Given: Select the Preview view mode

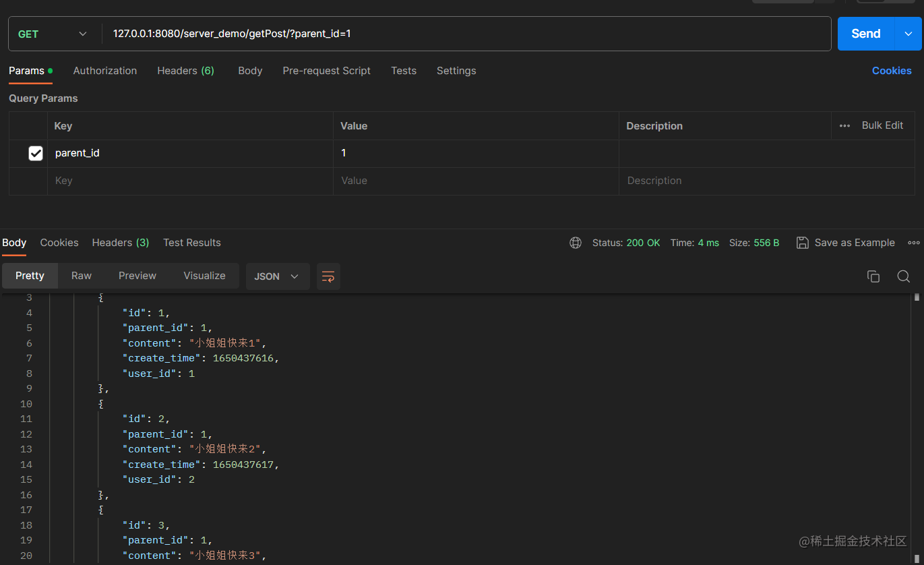Looking at the screenshot, I should click(137, 276).
